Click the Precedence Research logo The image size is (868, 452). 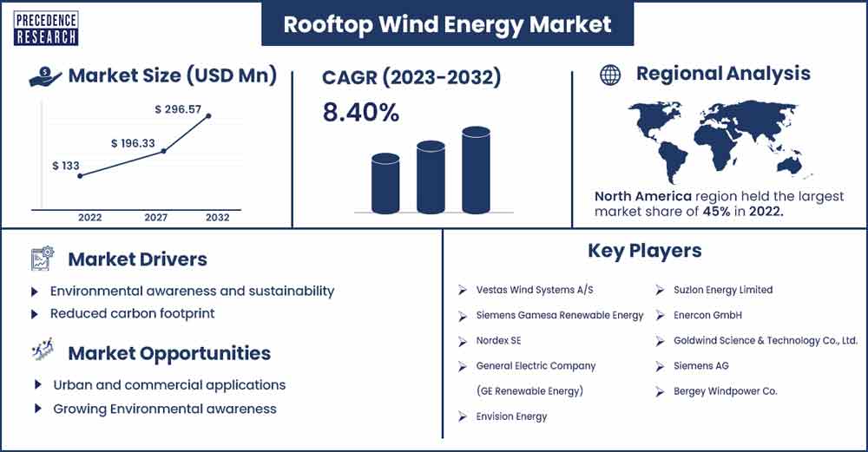coord(47,29)
